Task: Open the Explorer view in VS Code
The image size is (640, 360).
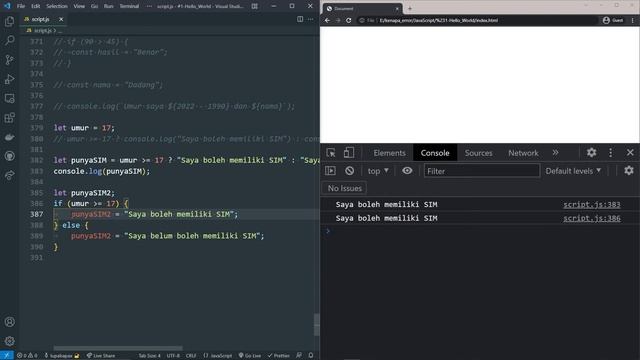Action: pyautogui.click(x=9, y=21)
